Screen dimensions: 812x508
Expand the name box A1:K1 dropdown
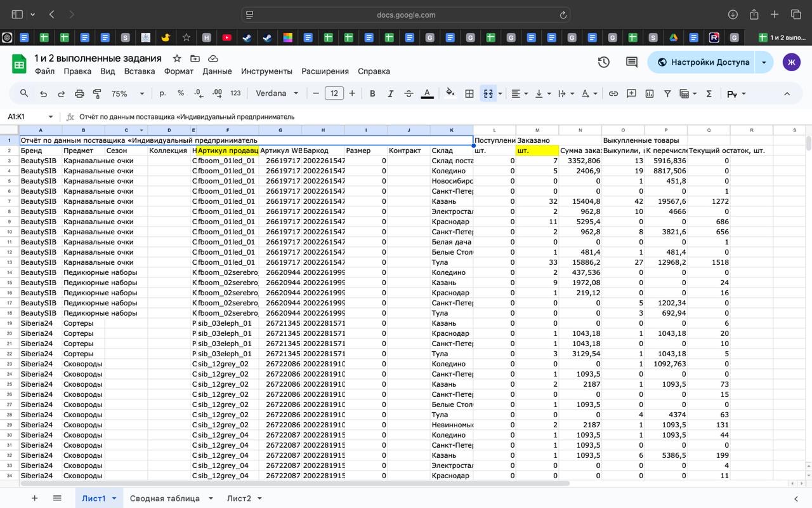pos(50,117)
